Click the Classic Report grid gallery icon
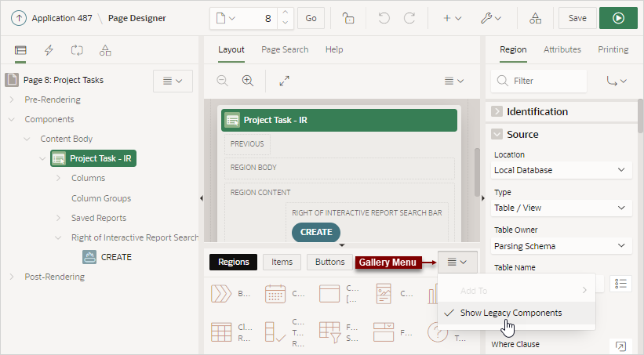Viewport: 644px width, 355px height. [221, 332]
